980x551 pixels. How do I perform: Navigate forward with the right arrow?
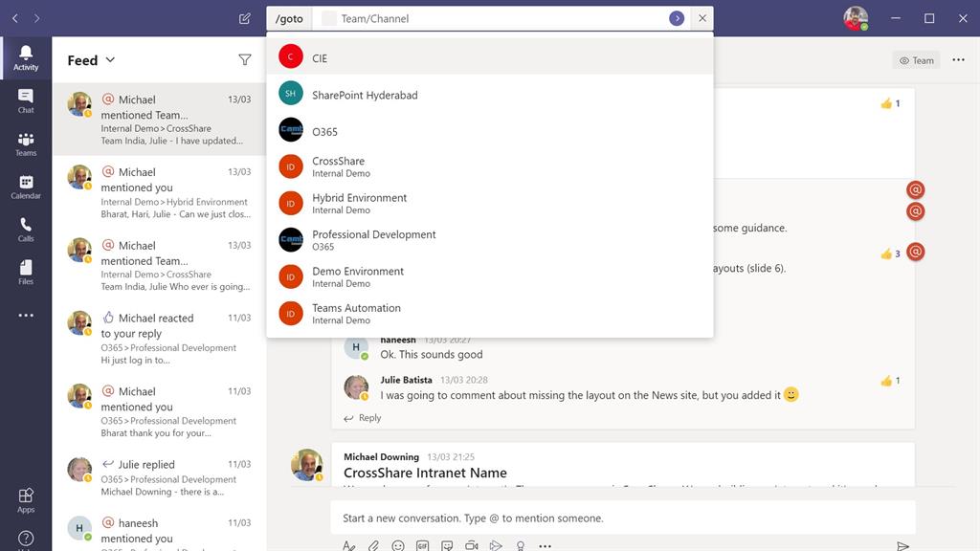click(x=37, y=19)
